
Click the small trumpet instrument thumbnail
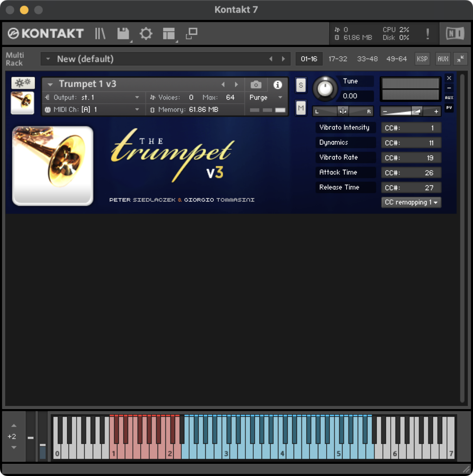pos(22,103)
